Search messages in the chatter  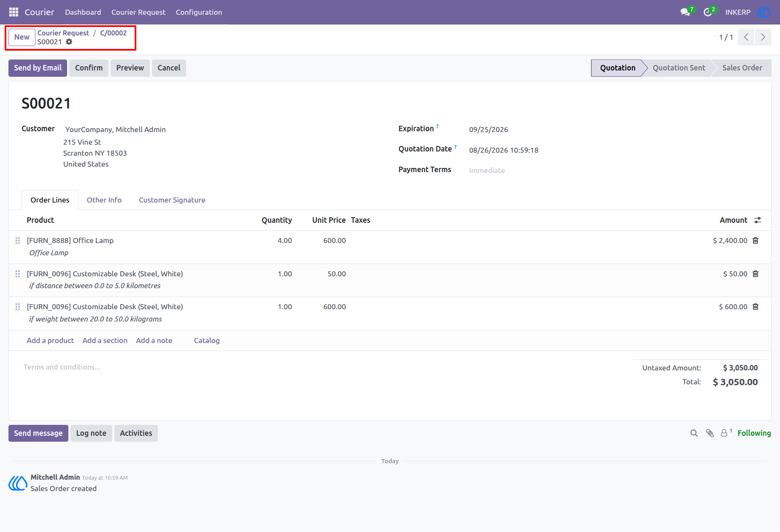(694, 433)
